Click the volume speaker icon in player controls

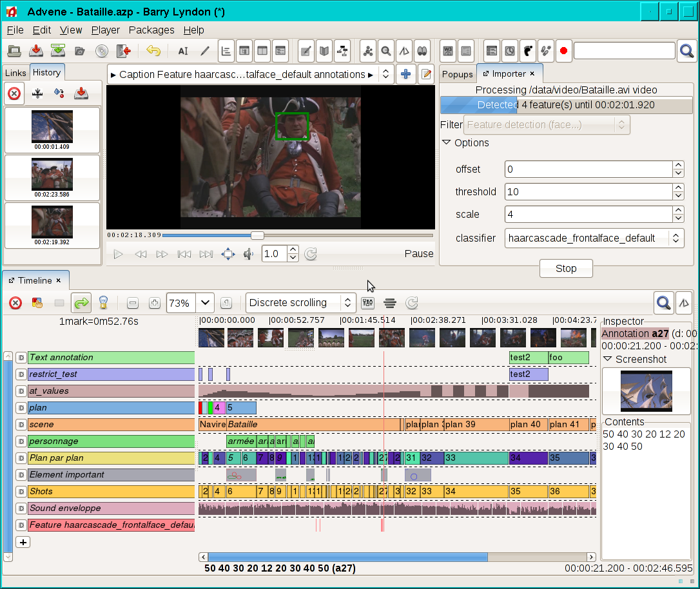[x=248, y=254]
